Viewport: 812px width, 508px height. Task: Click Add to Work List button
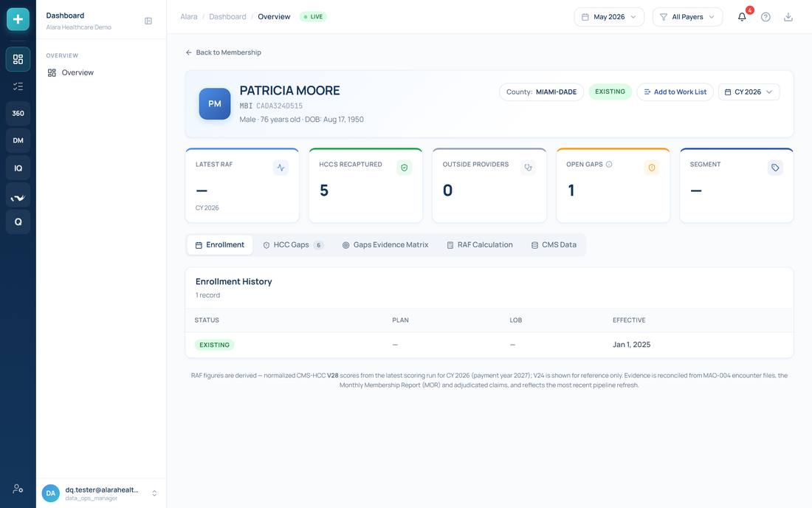(675, 92)
